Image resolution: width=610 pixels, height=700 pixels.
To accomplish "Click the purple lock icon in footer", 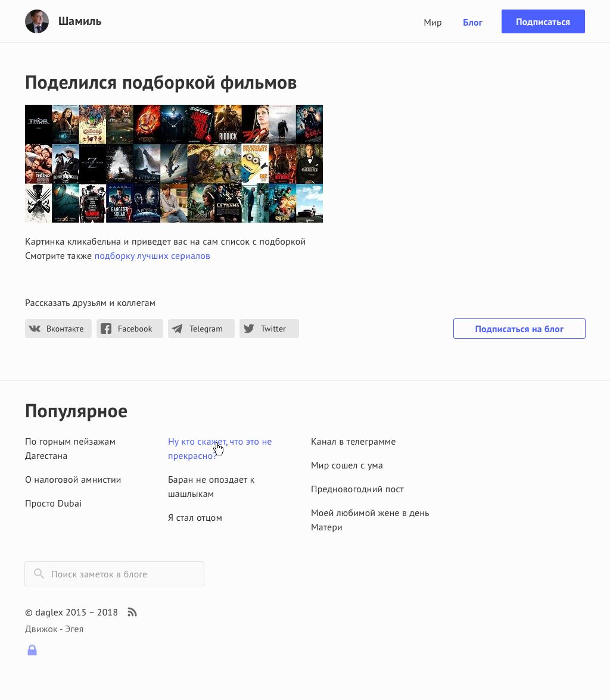I will (32, 650).
